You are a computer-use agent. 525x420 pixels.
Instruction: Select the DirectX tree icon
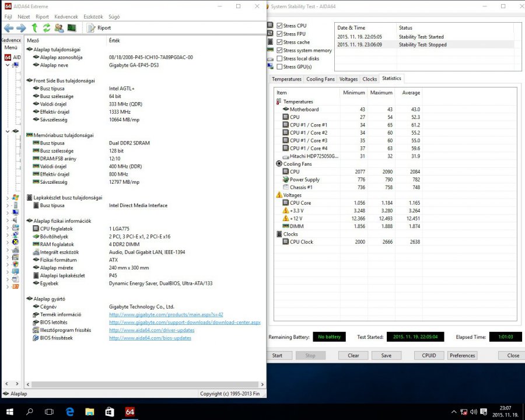pyautogui.click(x=15, y=242)
